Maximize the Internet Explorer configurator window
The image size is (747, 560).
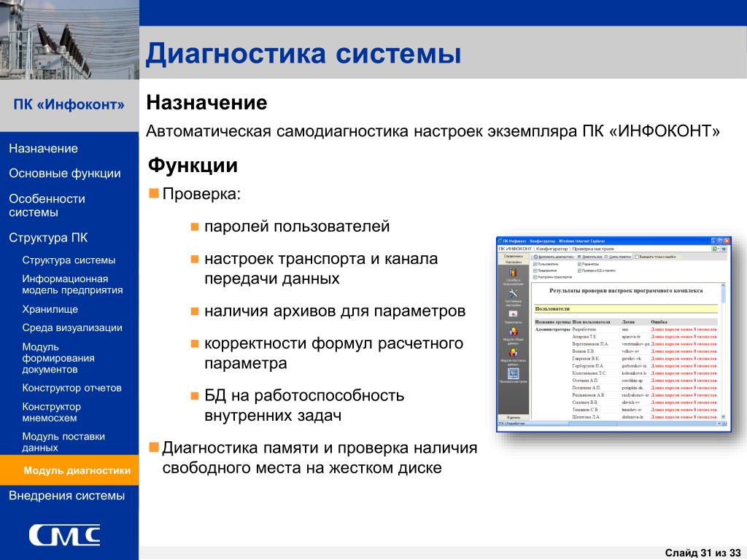coord(720,241)
